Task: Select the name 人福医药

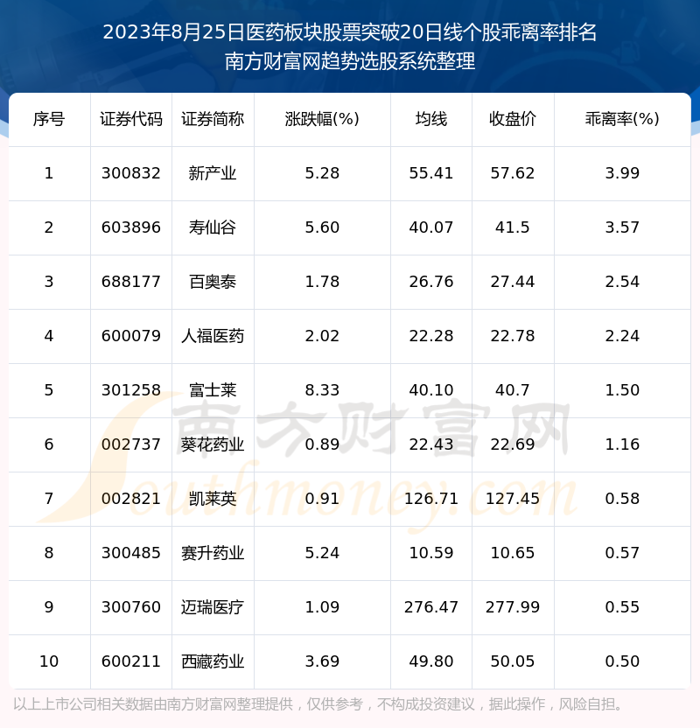Action: (x=213, y=336)
